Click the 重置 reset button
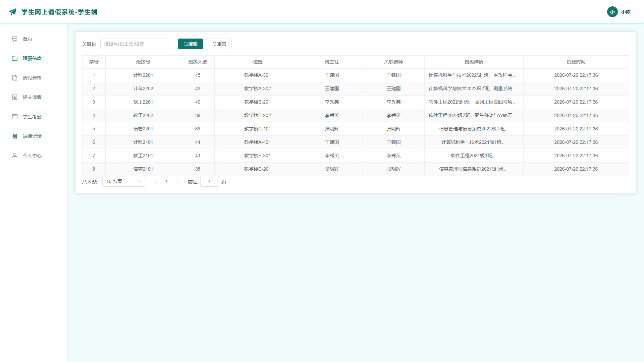 [x=219, y=44]
